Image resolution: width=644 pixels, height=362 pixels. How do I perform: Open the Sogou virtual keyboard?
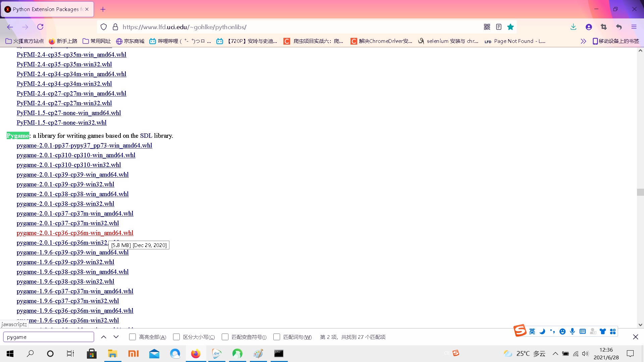click(x=583, y=331)
